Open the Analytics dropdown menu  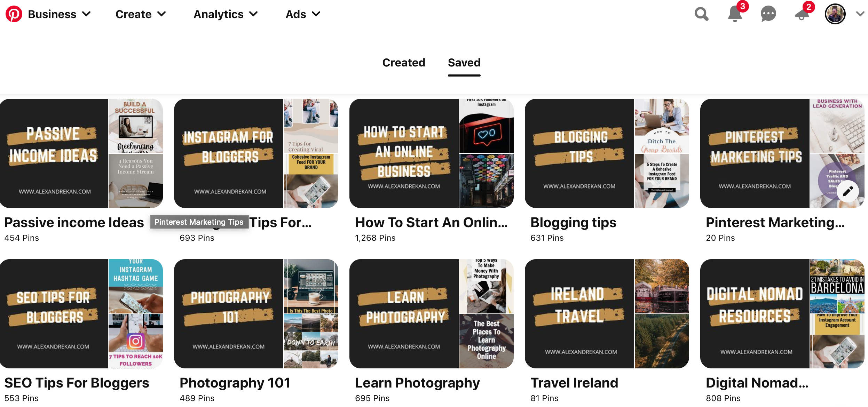[226, 14]
